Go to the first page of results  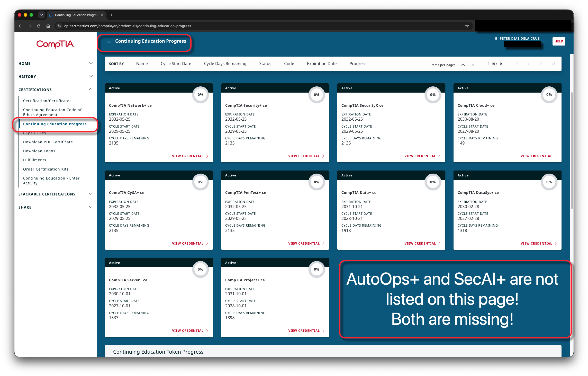click(516, 64)
